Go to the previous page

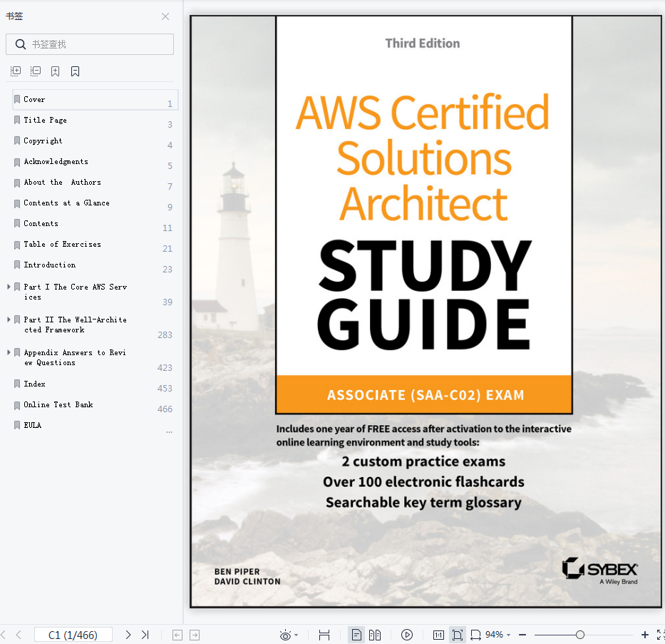point(19,635)
